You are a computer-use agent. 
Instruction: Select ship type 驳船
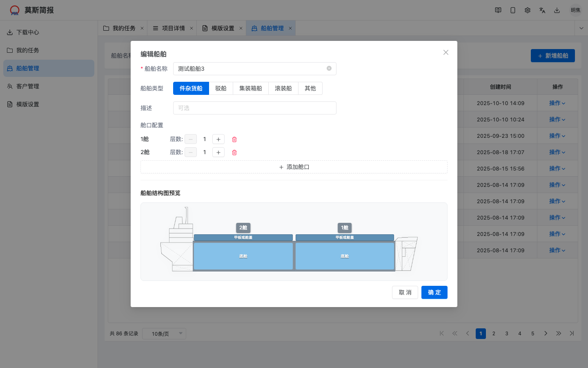pos(220,88)
